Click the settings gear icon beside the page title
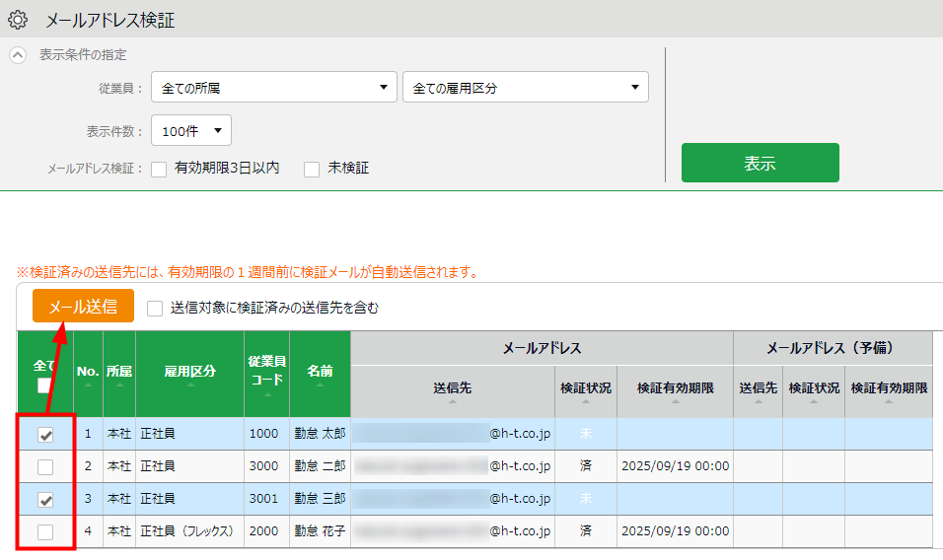943x560 pixels. click(18, 19)
